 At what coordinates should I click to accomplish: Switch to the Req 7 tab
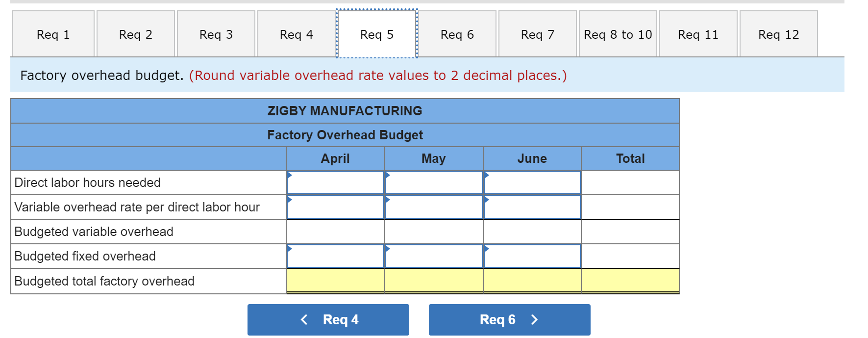pos(537,33)
